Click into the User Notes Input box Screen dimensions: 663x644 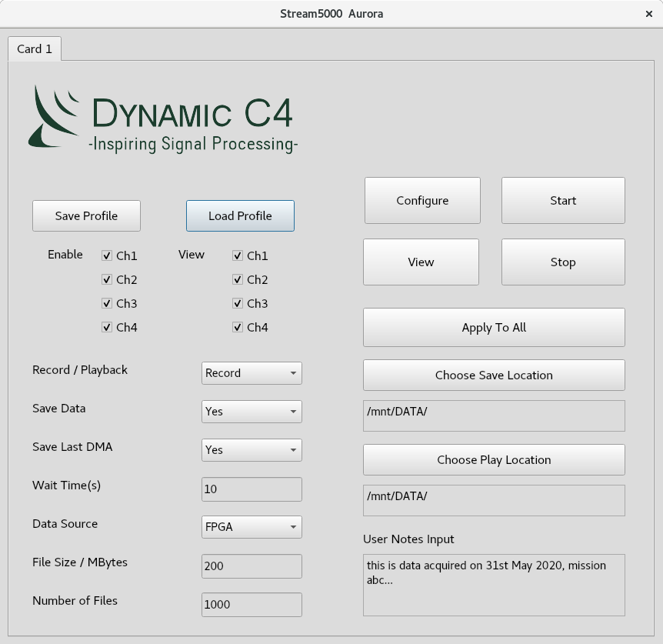click(494, 585)
